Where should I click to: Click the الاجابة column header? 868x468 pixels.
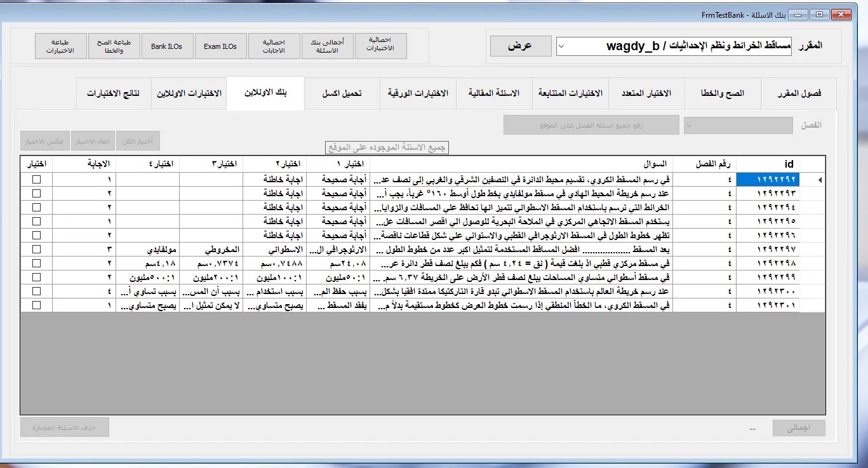[84, 164]
